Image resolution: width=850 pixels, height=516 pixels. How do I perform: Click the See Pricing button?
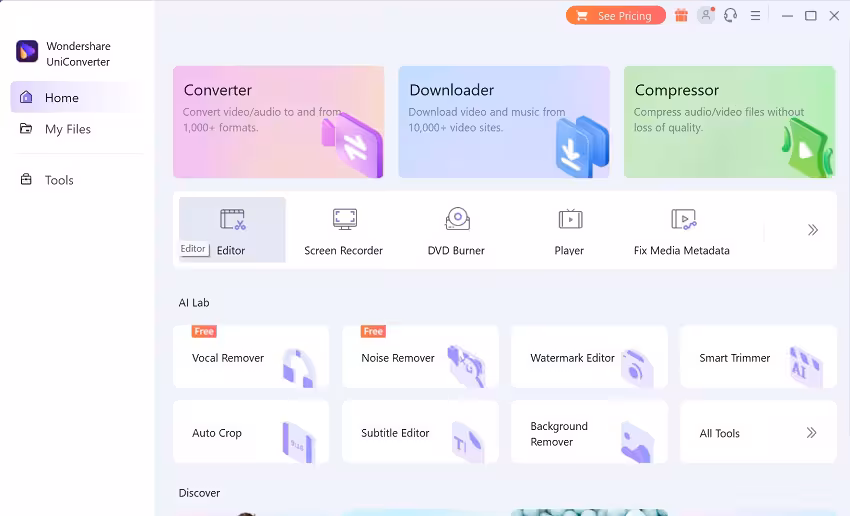(x=616, y=16)
